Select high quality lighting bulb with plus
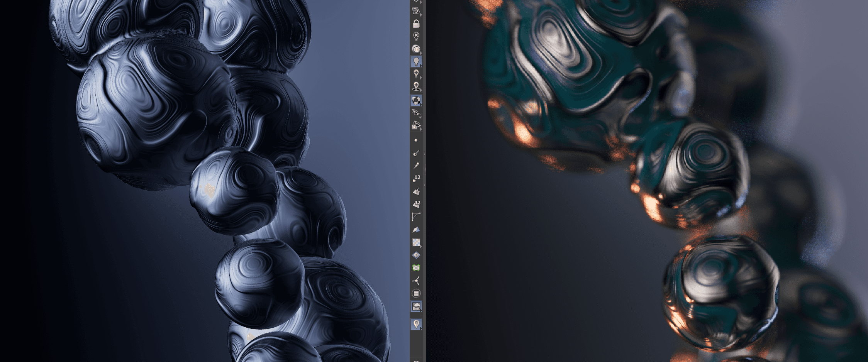Image resolution: width=868 pixels, height=362 pixels. (x=416, y=73)
